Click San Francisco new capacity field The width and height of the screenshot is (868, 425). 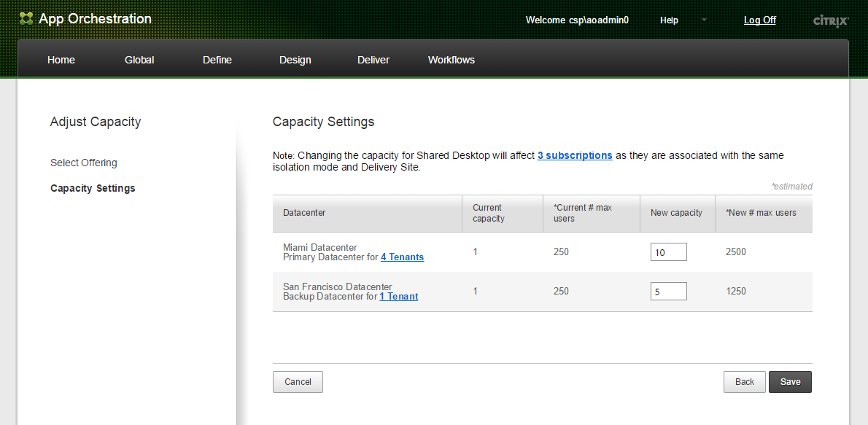(x=668, y=292)
